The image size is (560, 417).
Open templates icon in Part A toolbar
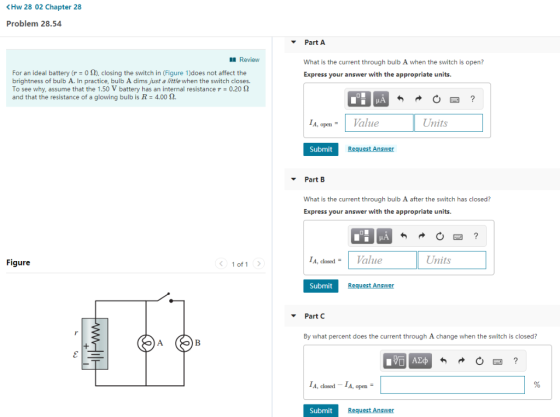359,99
